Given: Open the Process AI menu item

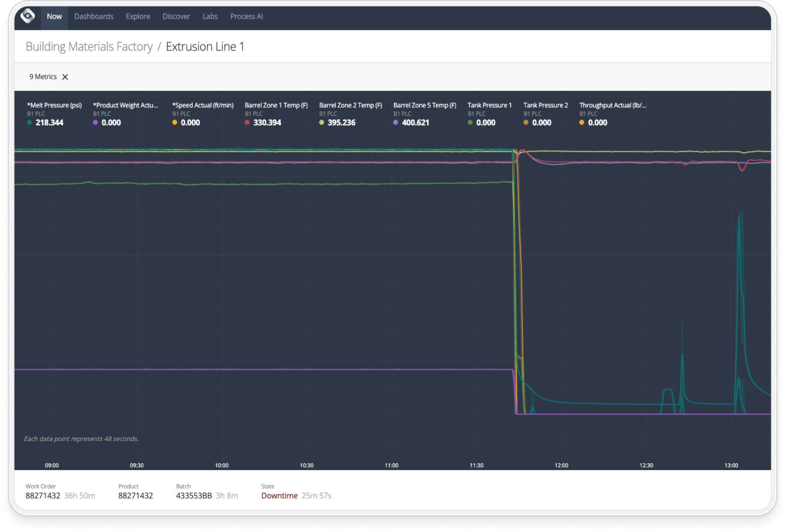Looking at the screenshot, I should coord(247,16).
